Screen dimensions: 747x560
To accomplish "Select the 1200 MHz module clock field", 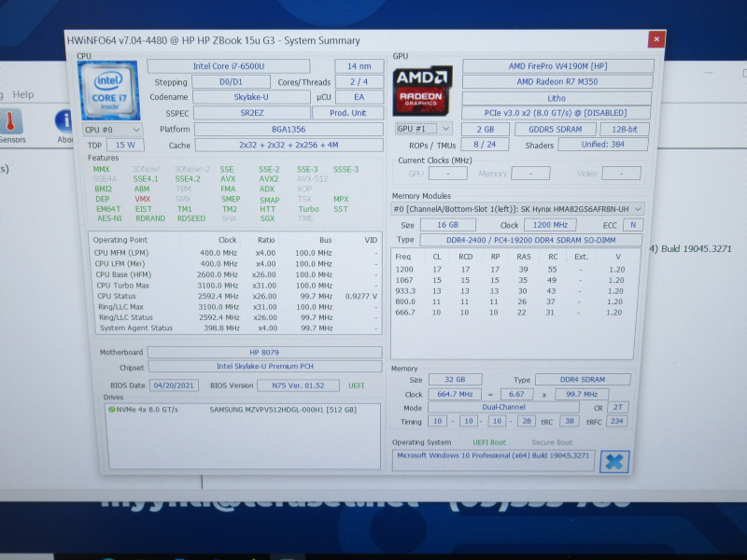I will (550, 225).
